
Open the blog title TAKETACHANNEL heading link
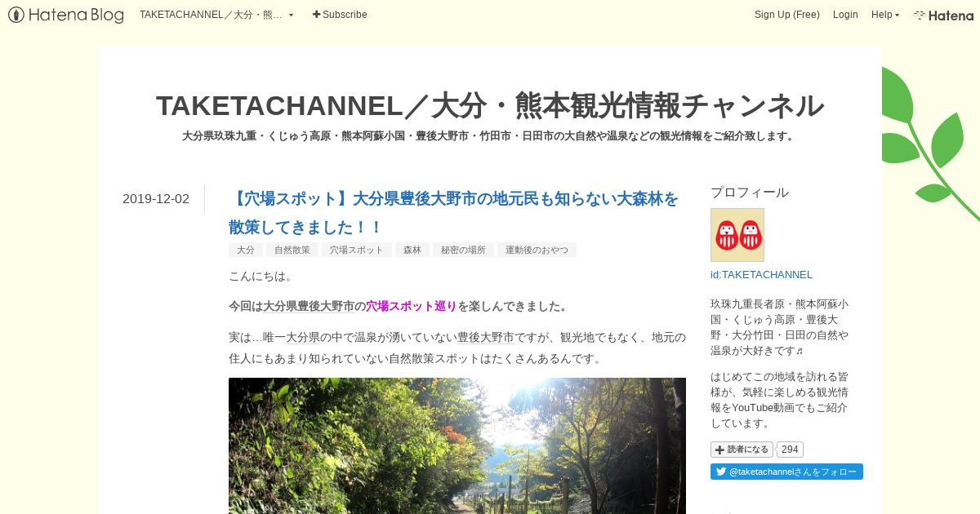click(490, 105)
